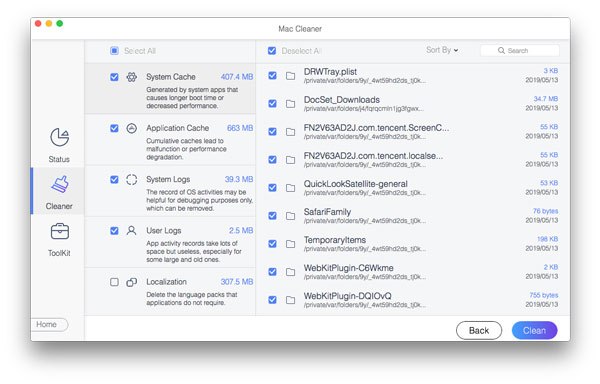Select the Application Cache category title
The height and width of the screenshot is (384, 600).
[x=178, y=128]
